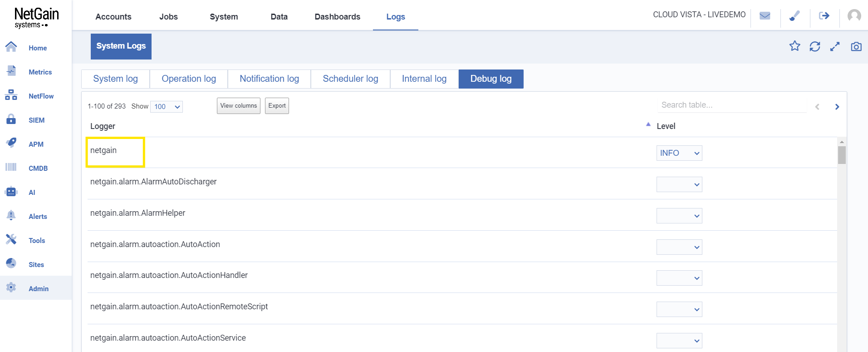Select netgain.alarm.autoaction.AutoActionHandler row text

pos(169,275)
